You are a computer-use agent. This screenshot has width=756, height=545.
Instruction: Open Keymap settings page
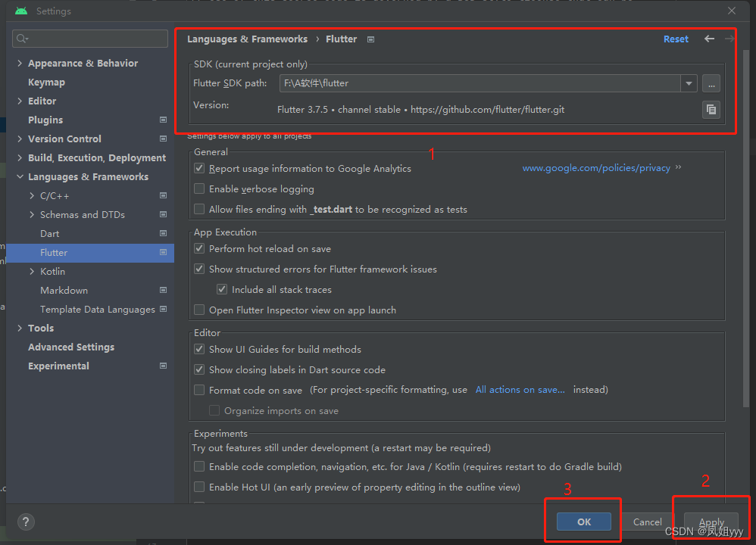[x=46, y=83]
